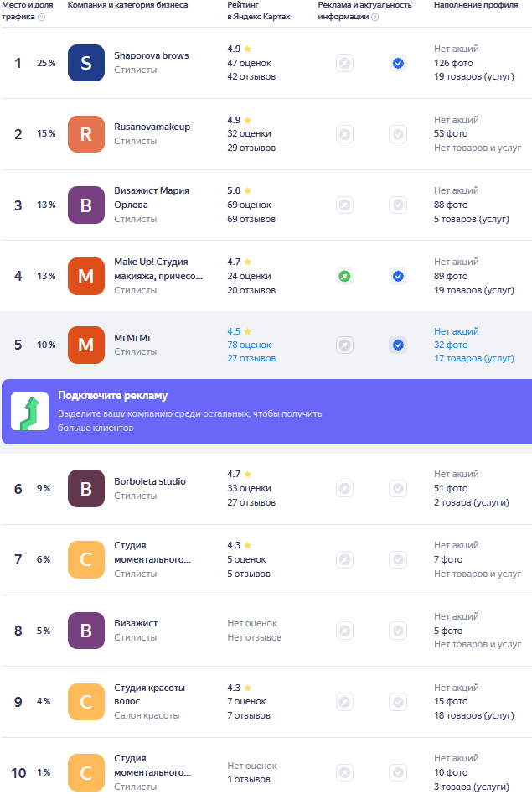
Task: Click the Компания и категория бизнеса header
Action: coord(127,5)
